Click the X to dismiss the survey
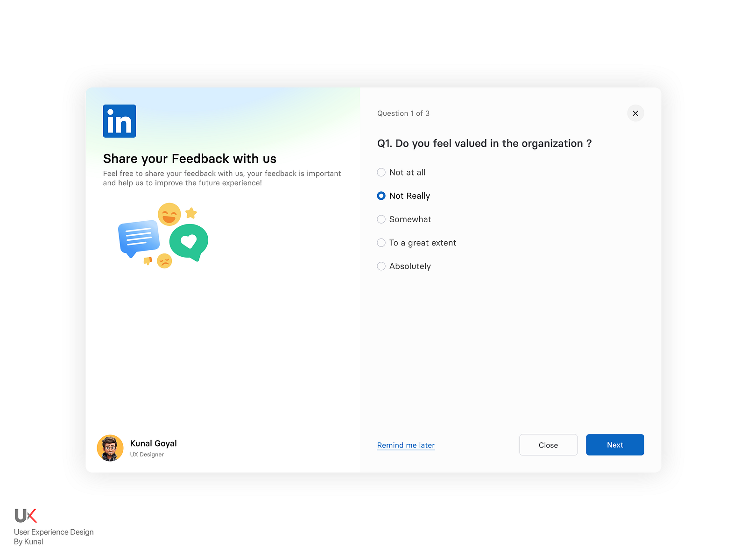The height and width of the screenshot is (560, 747). 635,113
